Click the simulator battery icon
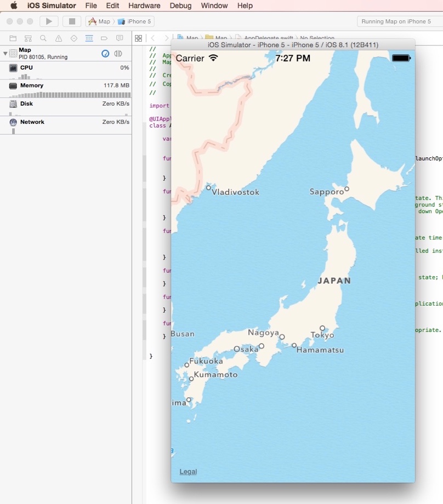This screenshot has width=443, height=504. click(401, 58)
